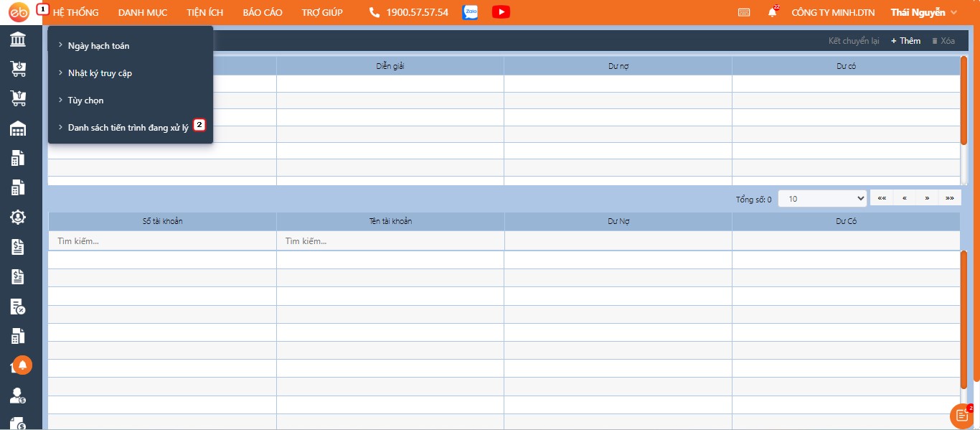Click the orange bell button in sidebar
Screen dimensions: 980x430
22,365
